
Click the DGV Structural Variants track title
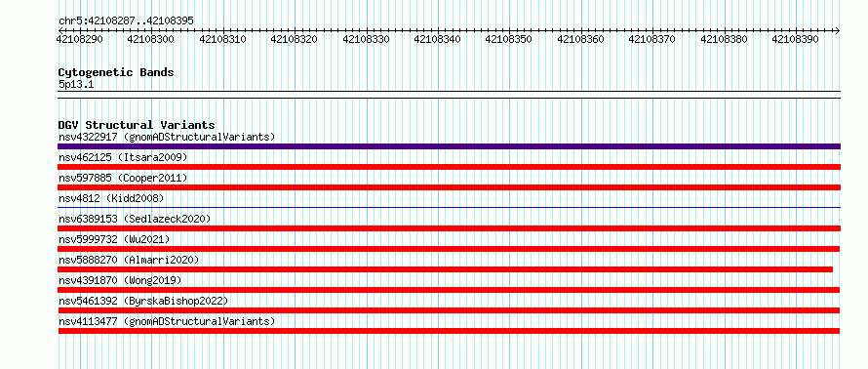tap(137, 125)
